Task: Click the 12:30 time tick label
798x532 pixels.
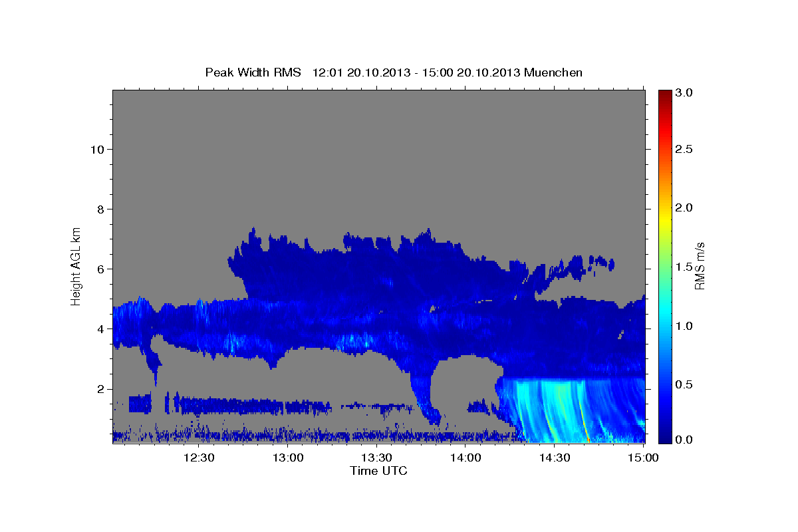Action: coord(198,458)
